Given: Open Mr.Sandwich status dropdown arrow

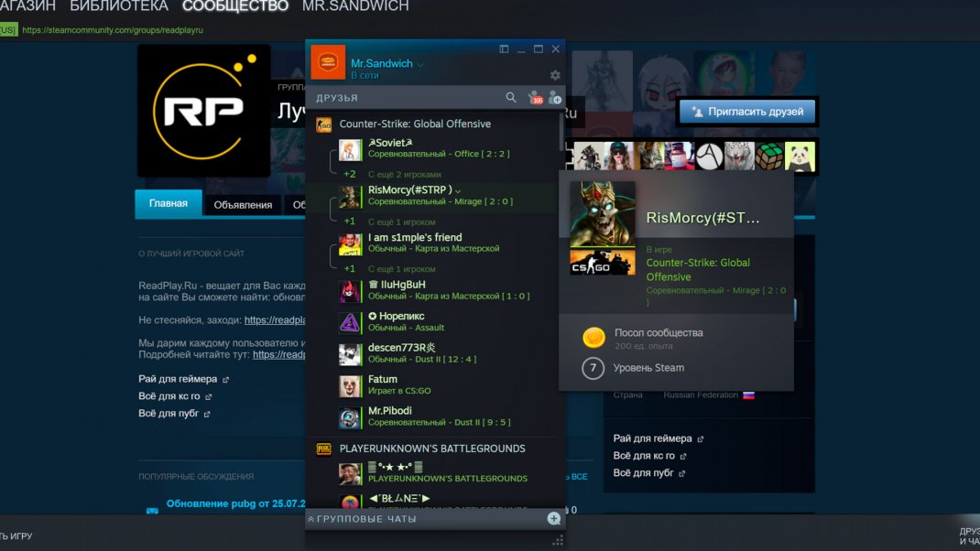Looking at the screenshot, I should 420,64.
